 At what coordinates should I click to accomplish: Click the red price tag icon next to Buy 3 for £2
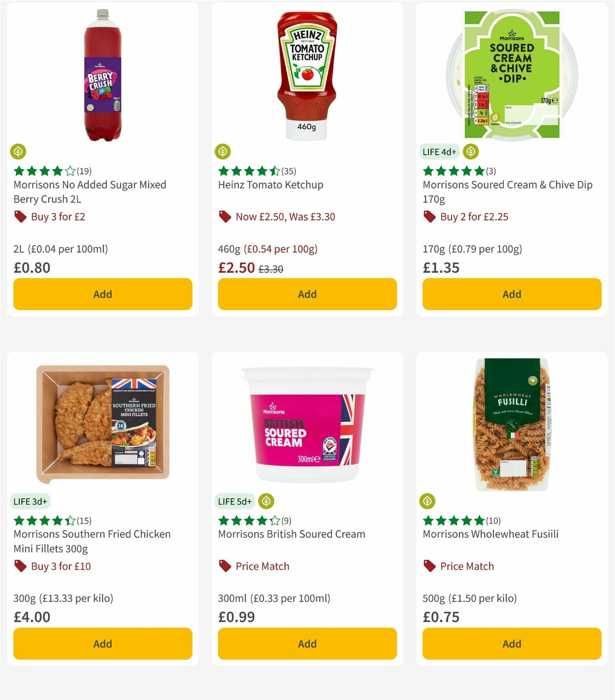pyautogui.click(x=21, y=217)
